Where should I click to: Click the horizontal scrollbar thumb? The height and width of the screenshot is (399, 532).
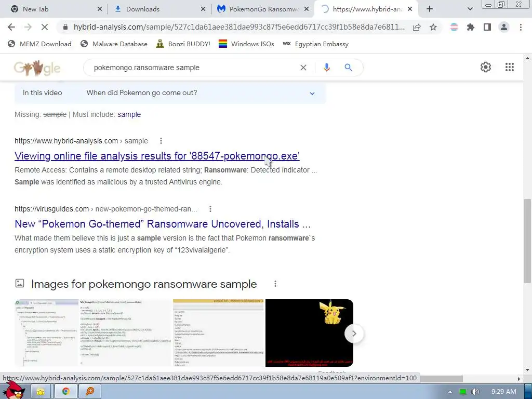pos(441,378)
